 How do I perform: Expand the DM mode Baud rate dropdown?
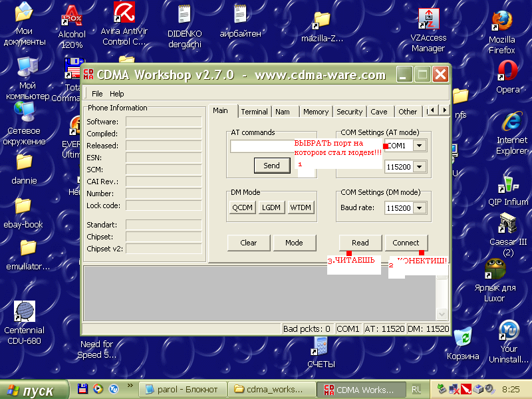(420, 208)
